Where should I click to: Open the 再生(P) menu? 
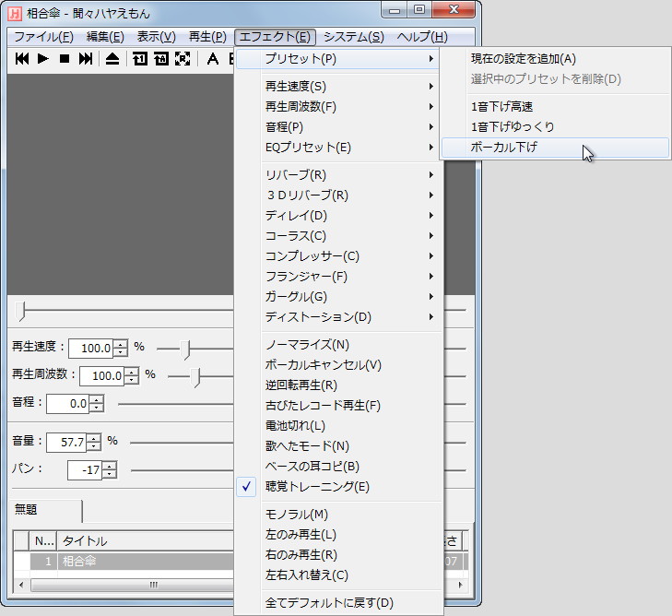pyautogui.click(x=207, y=37)
